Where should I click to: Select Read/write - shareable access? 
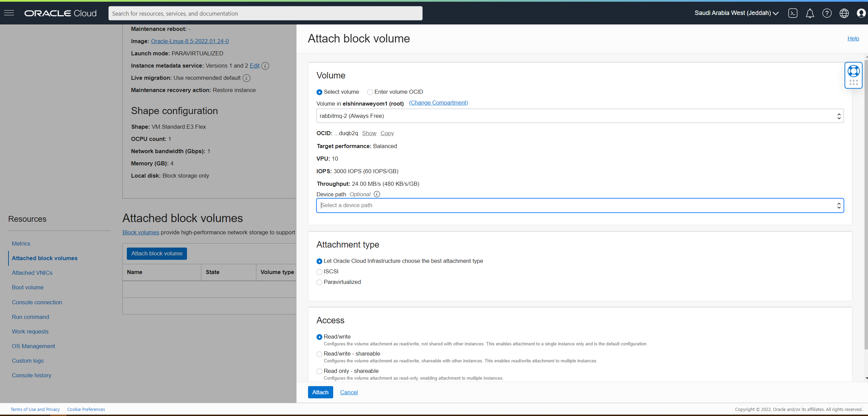click(319, 354)
